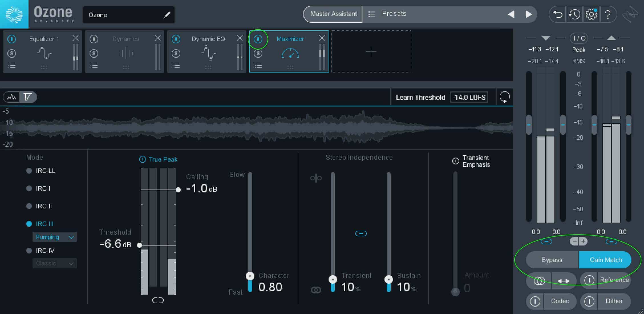Select IRC I mode
The image size is (644, 314).
click(x=29, y=188)
